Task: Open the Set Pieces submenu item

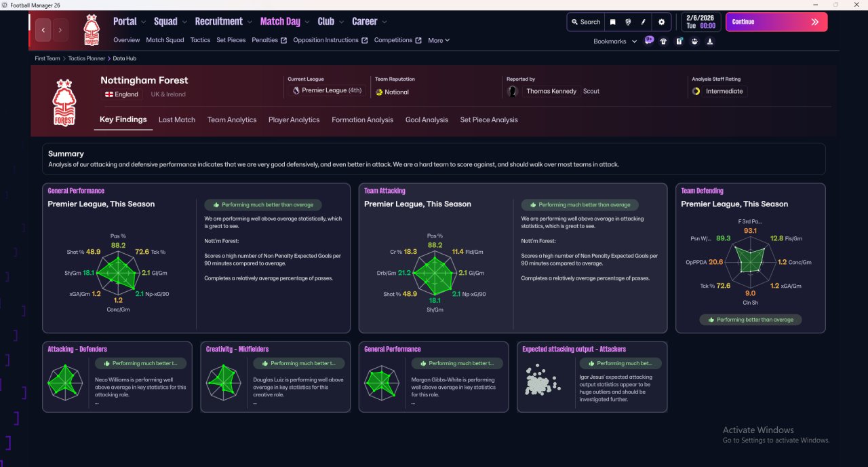Action: tap(231, 40)
